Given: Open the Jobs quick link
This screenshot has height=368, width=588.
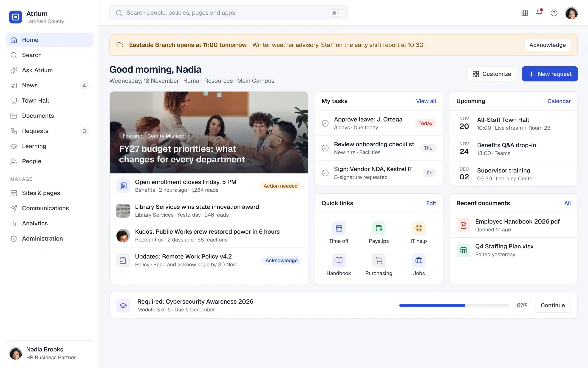Looking at the screenshot, I should click(419, 265).
